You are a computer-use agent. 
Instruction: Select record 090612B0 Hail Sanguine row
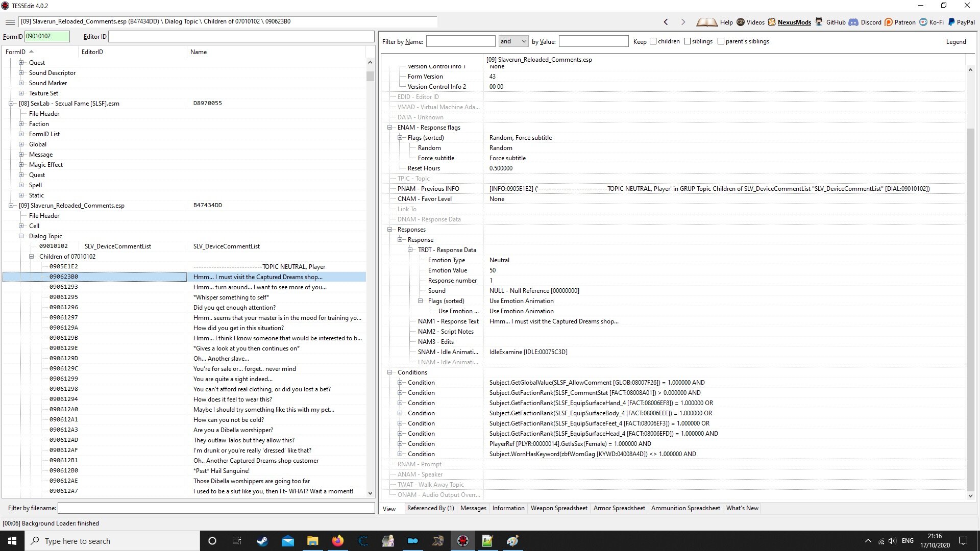[184, 471]
